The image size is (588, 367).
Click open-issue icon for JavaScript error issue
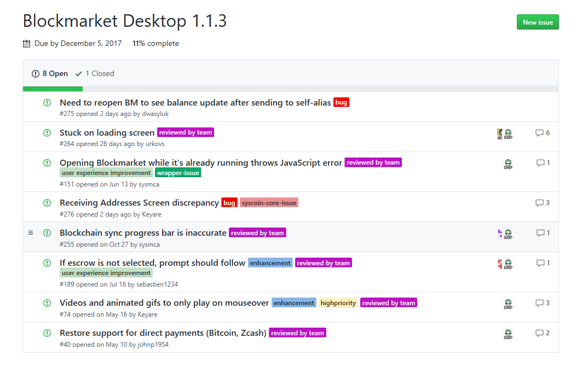(x=47, y=163)
